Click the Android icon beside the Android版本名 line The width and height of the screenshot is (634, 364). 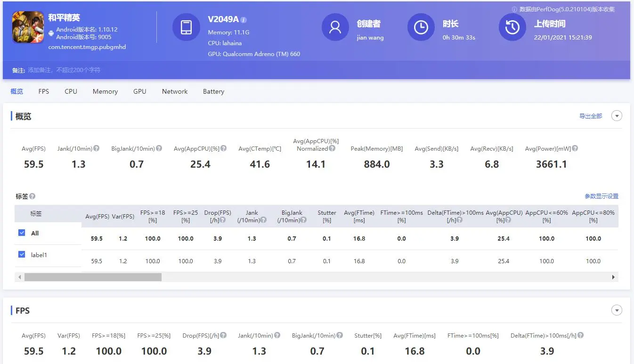(x=51, y=33)
